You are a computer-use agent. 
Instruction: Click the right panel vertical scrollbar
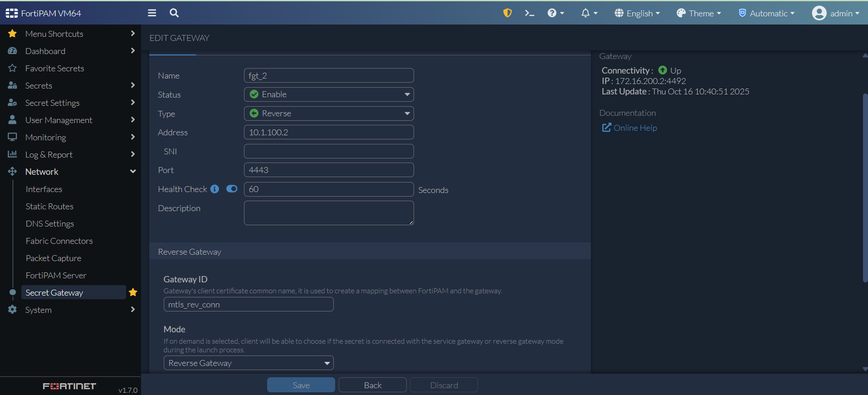pos(865,188)
